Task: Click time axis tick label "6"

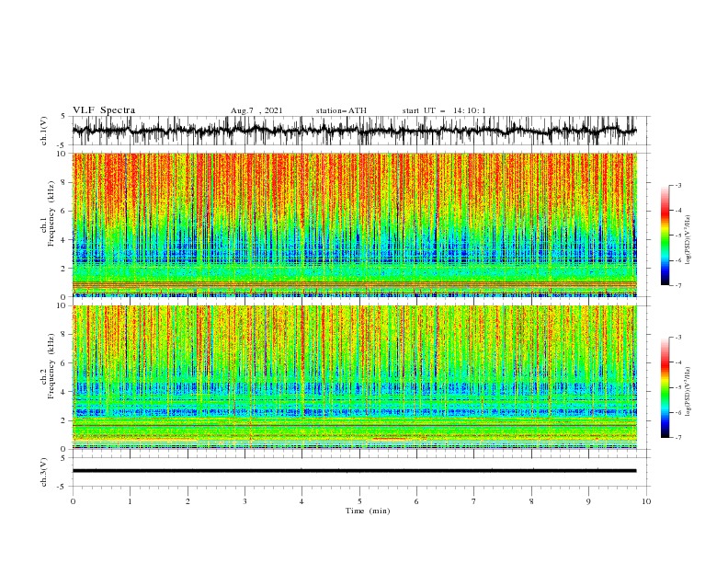Action: pyautogui.click(x=416, y=501)
